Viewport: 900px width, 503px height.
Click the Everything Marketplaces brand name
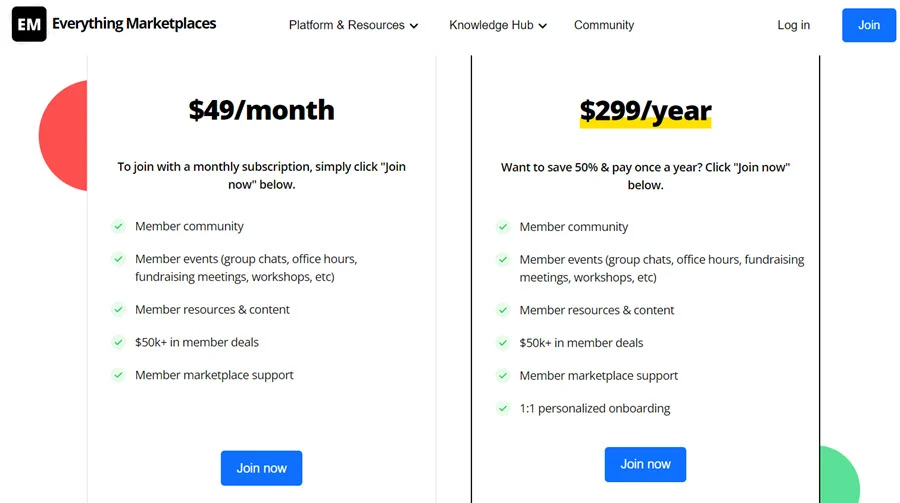[x=134, y=24]
